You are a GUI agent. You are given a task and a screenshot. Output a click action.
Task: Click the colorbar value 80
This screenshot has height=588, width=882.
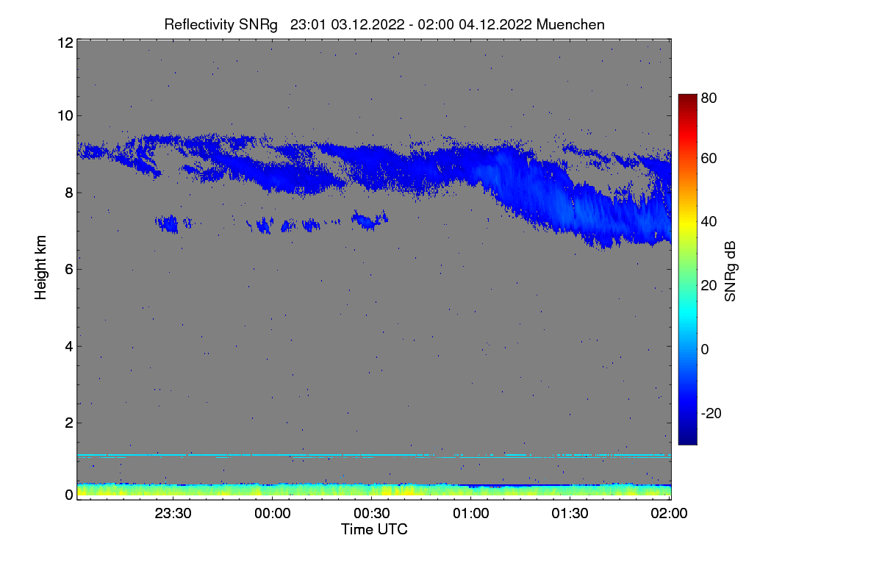pos(709,97)
